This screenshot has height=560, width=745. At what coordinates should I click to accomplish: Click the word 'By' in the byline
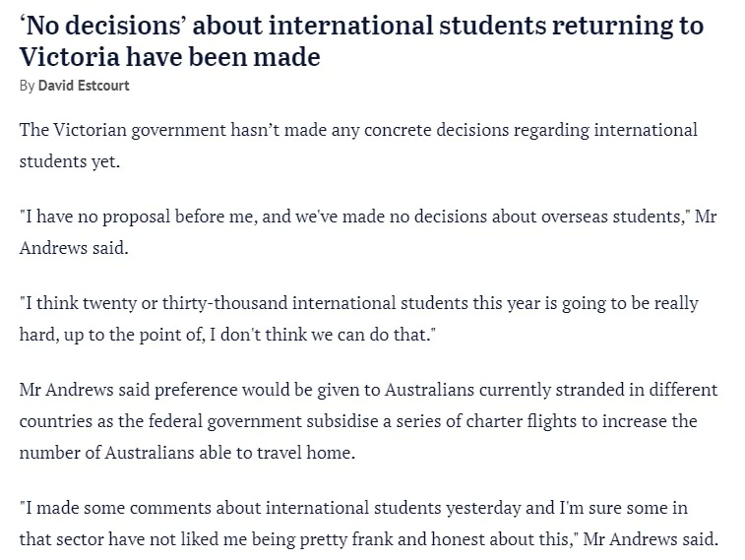tap(27, 86)
